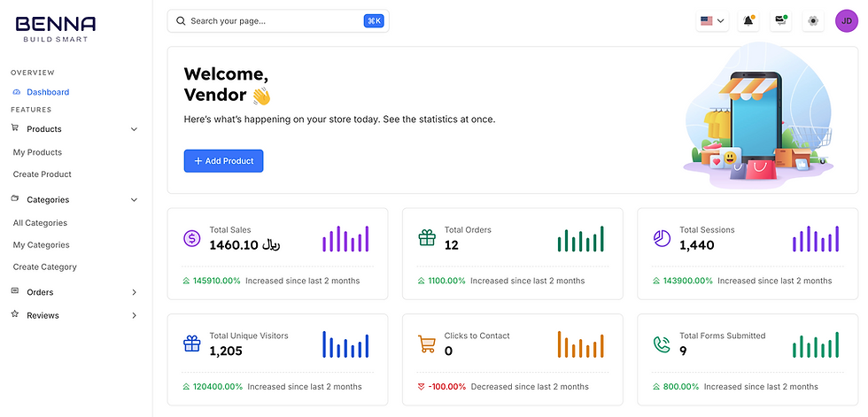Image resolution: width=868 pixels, height=417 pixels.
Task: Open All Categories in sidebar
Action: click(40, 223)
